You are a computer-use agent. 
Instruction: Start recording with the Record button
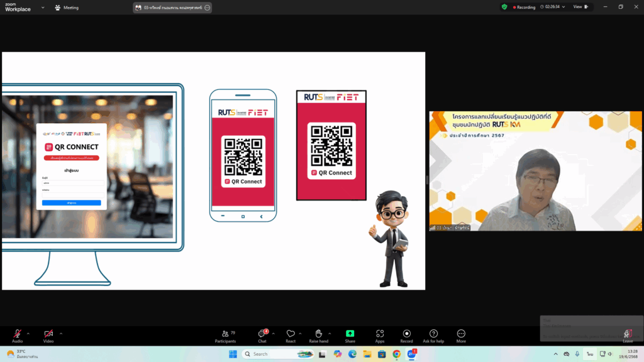point(407,336)
